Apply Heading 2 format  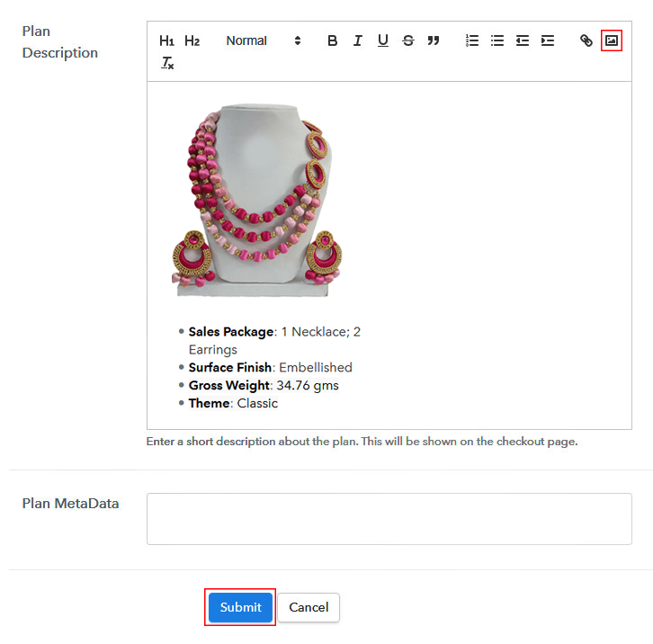point(192,40)
